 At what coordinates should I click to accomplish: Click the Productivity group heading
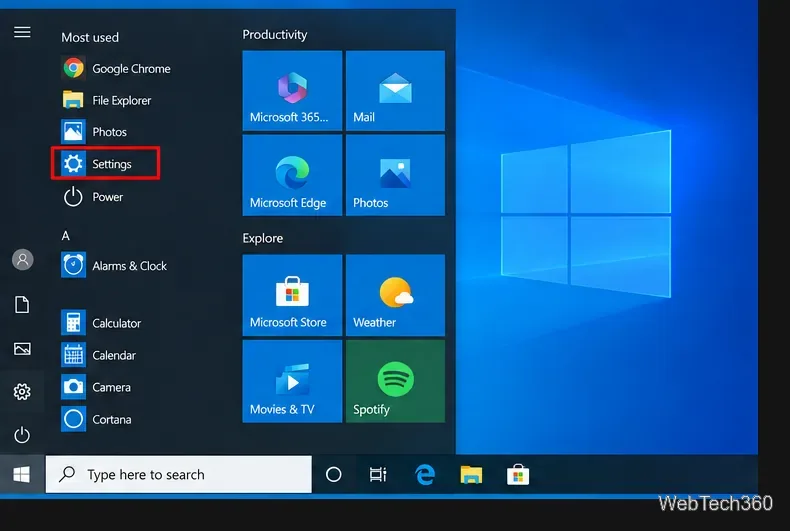275,35
